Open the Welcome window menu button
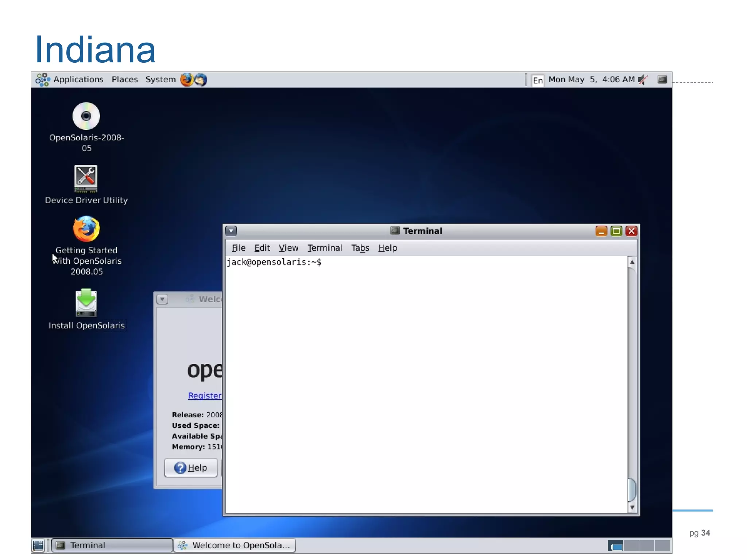The height and width of the screenshot is (560, 747). pyautogui.click(x=162, y=299)
